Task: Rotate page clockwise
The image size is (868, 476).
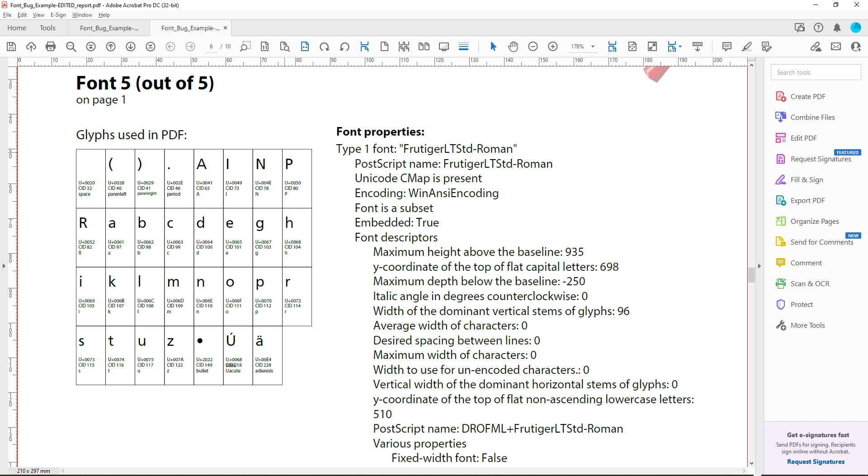Action: point(325,47)
